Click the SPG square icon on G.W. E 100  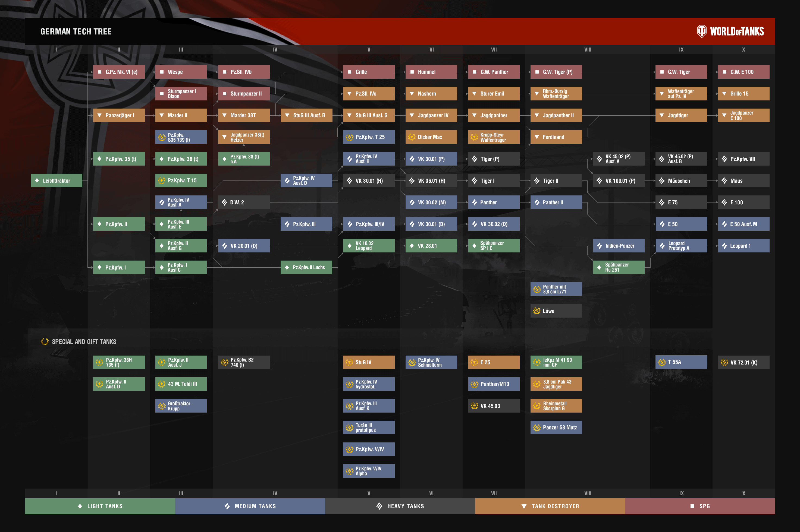pos(724,72)
